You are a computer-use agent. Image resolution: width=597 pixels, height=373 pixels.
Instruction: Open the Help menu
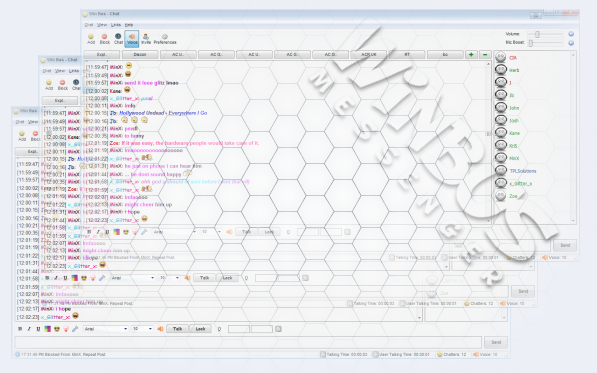tap(129, 25)
